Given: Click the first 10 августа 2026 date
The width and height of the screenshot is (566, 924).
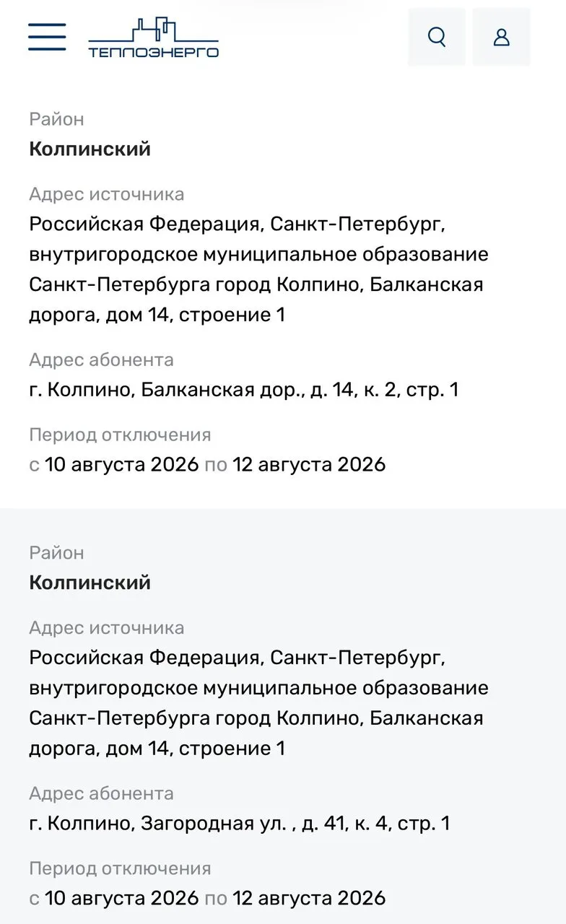Looking at the screenshot, I should (x=121, y=464).
